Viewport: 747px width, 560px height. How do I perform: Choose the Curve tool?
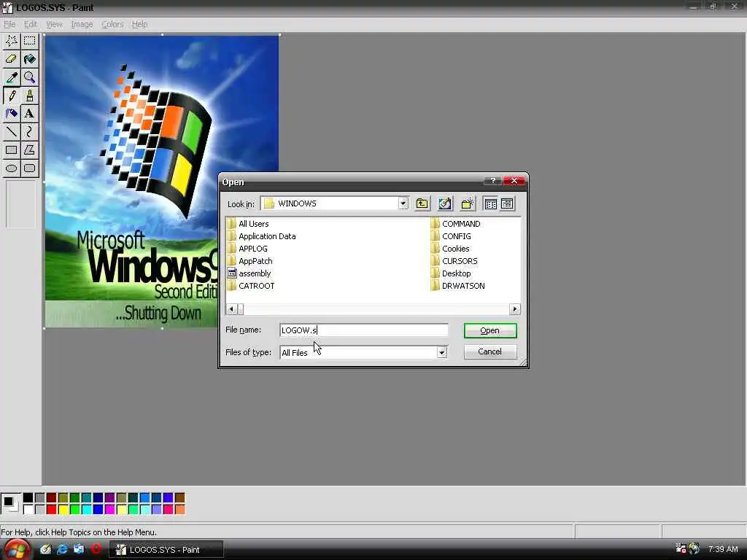tap(29, 131)
